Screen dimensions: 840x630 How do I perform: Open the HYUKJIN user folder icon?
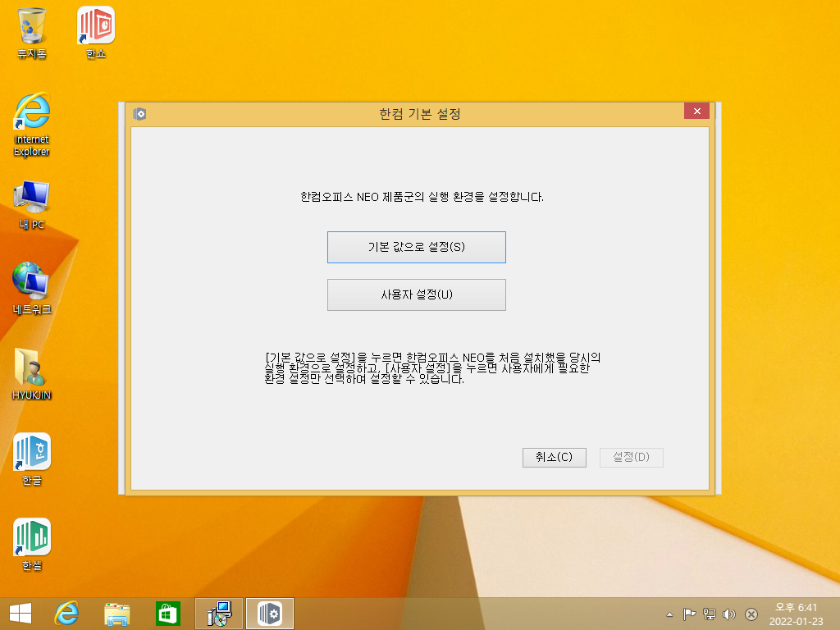(32, 374)
